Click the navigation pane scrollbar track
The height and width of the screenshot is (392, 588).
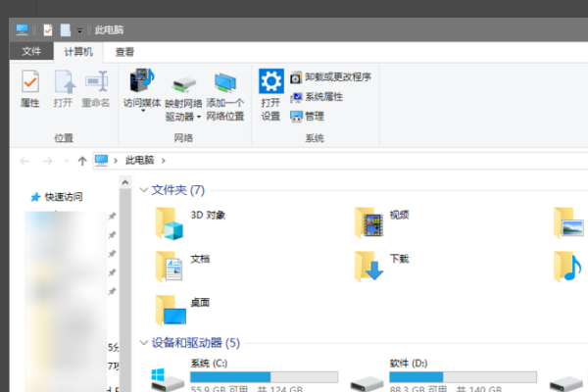point(125,290)
